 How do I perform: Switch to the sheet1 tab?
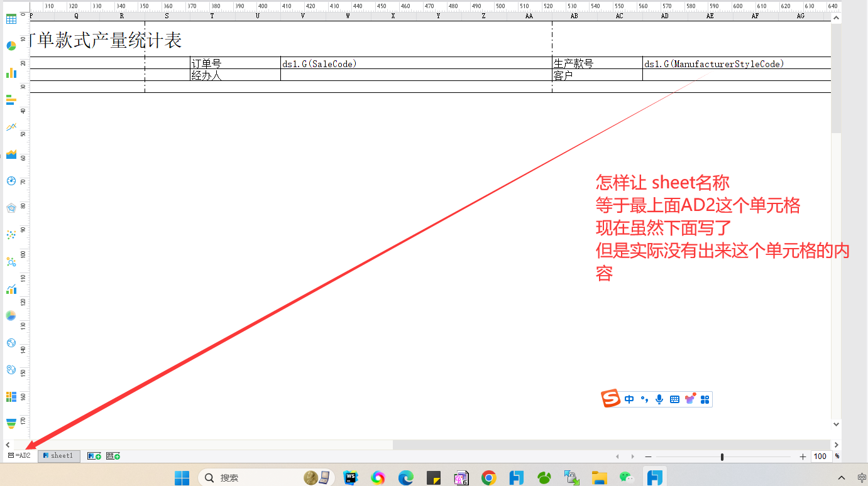click(58, 456)
